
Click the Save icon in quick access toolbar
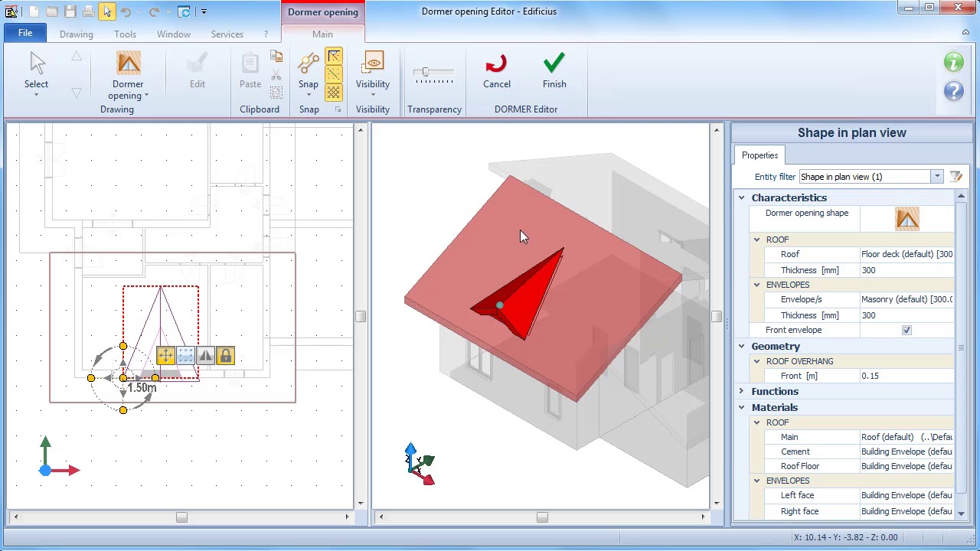point(70,11)
